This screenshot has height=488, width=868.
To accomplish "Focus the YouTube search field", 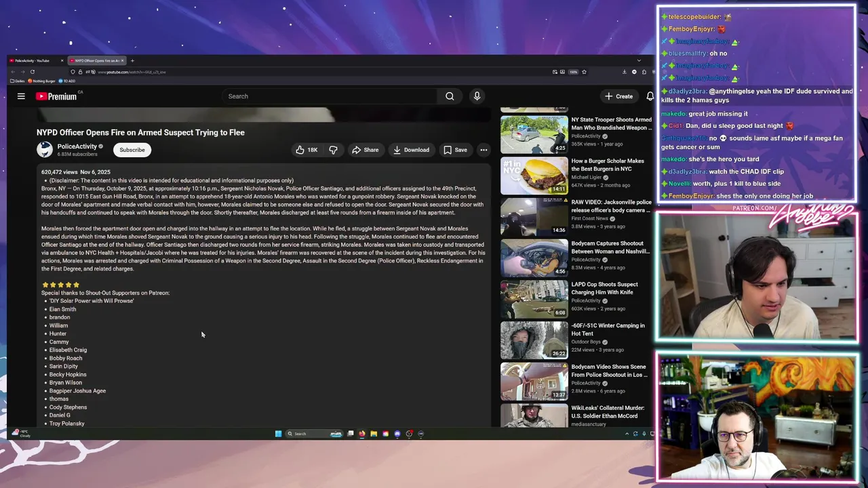I will 331,96.
